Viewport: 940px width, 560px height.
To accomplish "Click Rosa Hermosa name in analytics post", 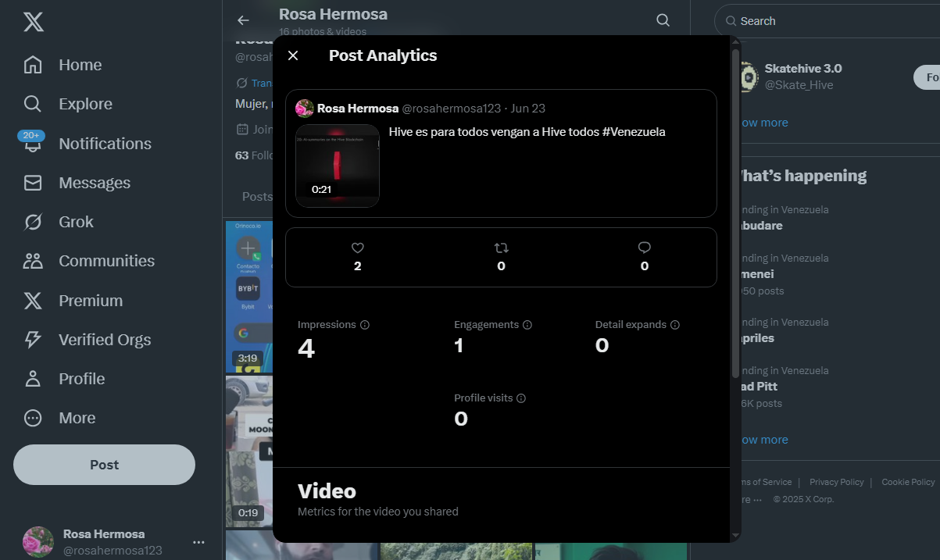I will point(358,109).
